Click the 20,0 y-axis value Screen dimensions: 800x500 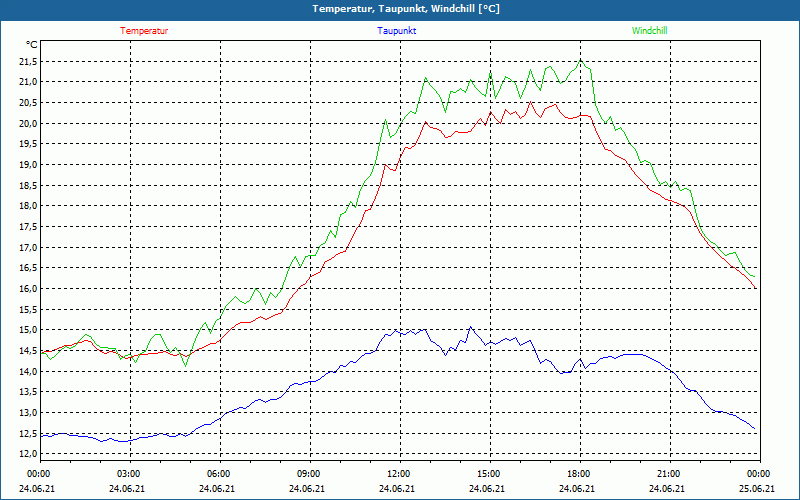29,123
